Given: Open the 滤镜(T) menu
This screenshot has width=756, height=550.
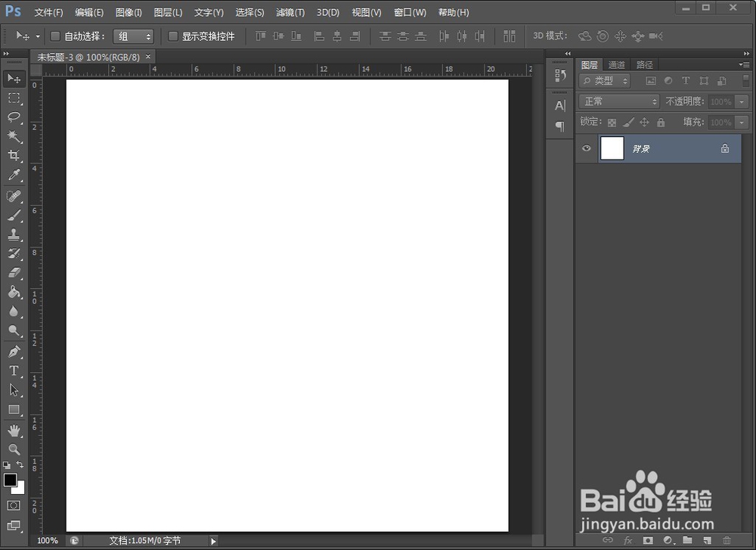Looking at the screenshot, I should pos(290,13).
